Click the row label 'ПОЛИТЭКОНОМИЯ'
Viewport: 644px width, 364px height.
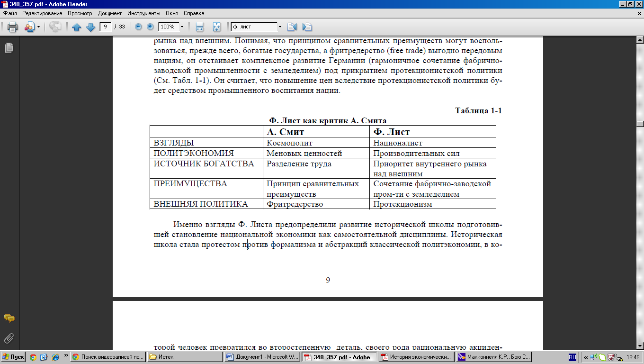194,154
